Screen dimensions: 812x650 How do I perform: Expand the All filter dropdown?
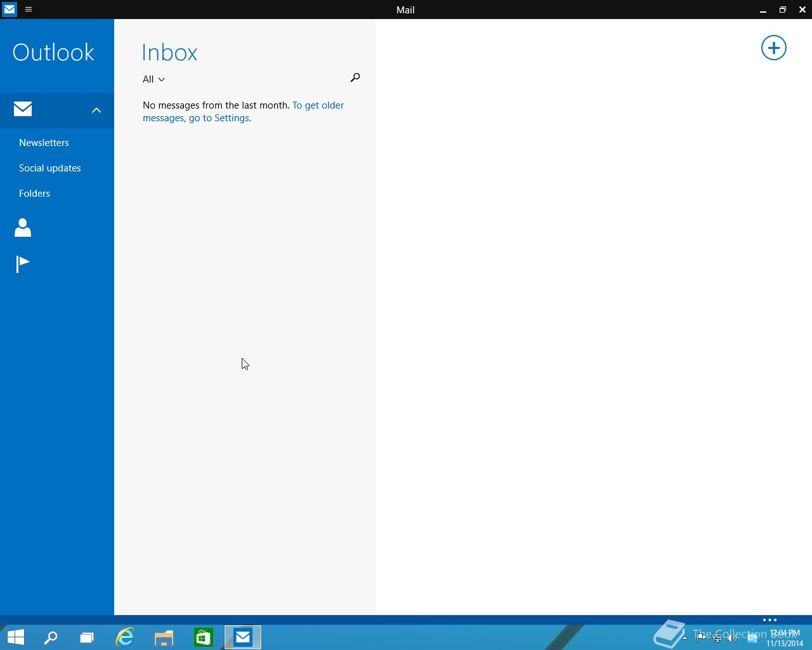pos(154,79)
